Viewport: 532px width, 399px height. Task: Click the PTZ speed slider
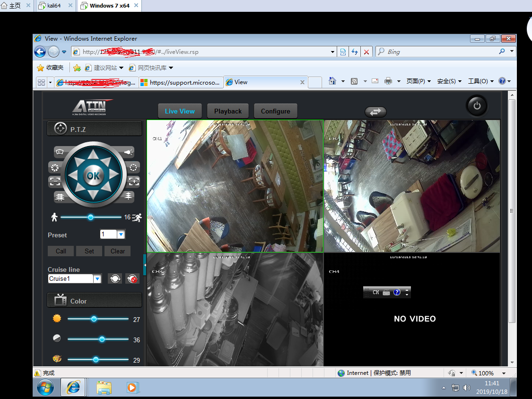click(91, 217)
